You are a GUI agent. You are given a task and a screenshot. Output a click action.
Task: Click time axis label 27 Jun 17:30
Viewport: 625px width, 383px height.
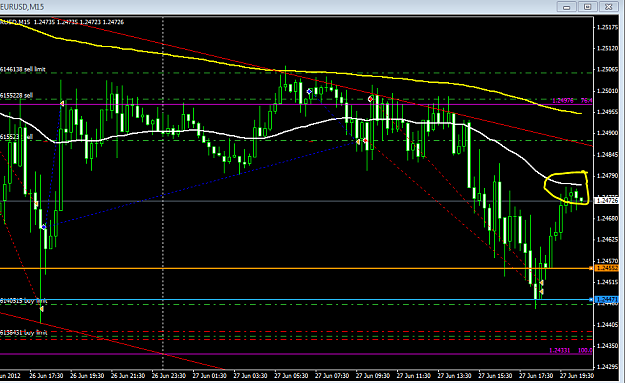(537, 376)
